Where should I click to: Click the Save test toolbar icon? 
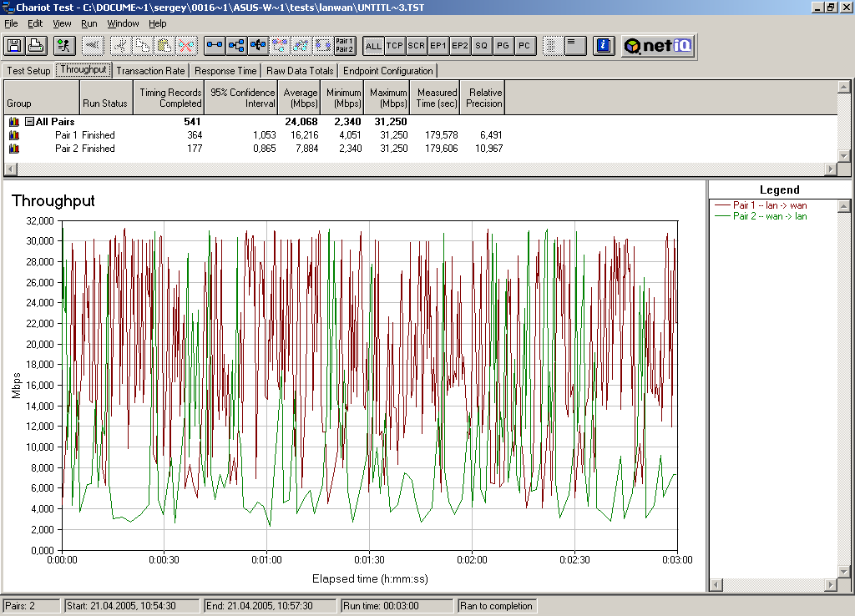pyautogui.click(x=14, y=45)
